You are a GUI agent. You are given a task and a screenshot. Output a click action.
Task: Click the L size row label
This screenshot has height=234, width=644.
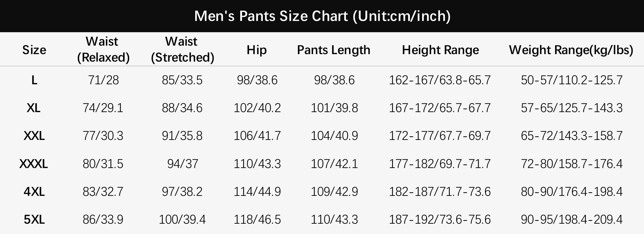(x=34, y=80)
